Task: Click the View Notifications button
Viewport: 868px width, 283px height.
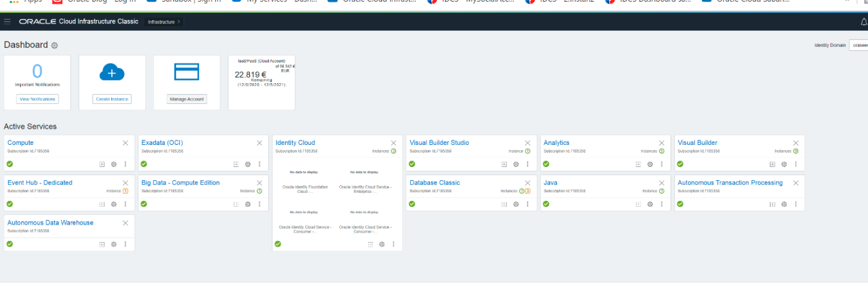Action: [37, 99]
